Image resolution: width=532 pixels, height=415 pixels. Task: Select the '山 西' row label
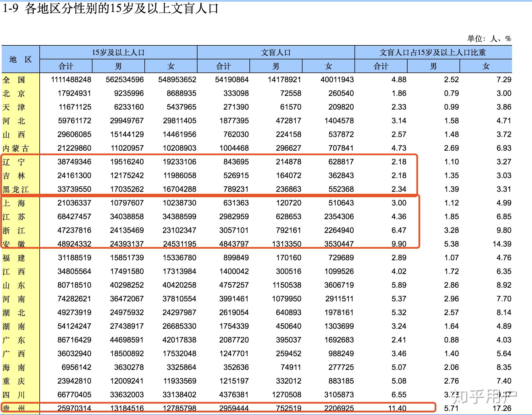pyautogui.click(x=14, y=135)
